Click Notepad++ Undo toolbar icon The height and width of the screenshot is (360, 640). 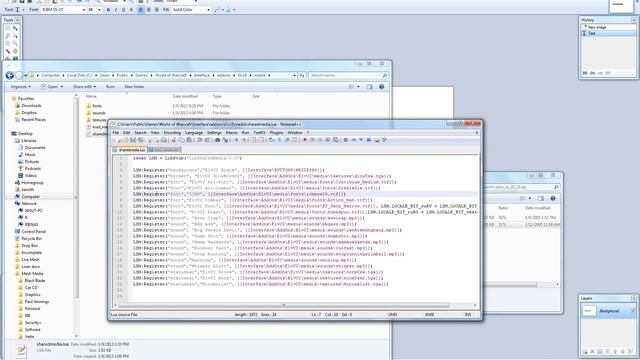coord(199,140)
